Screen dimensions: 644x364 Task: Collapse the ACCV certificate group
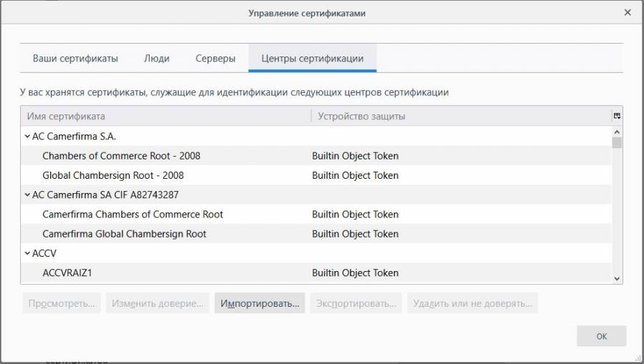coord(27,253)
